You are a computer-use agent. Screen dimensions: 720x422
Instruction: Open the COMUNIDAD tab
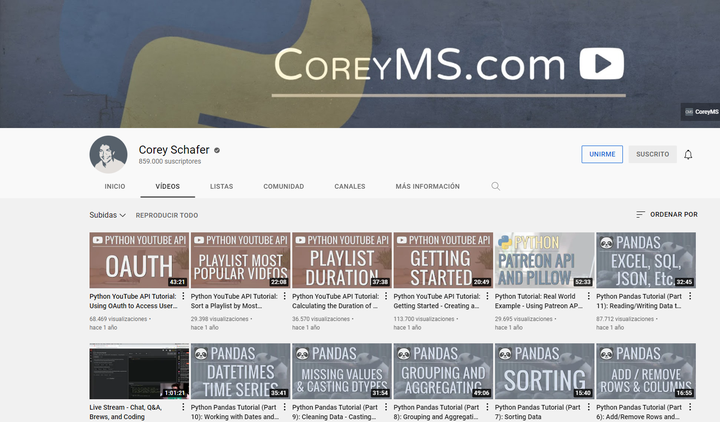point(283,186)
